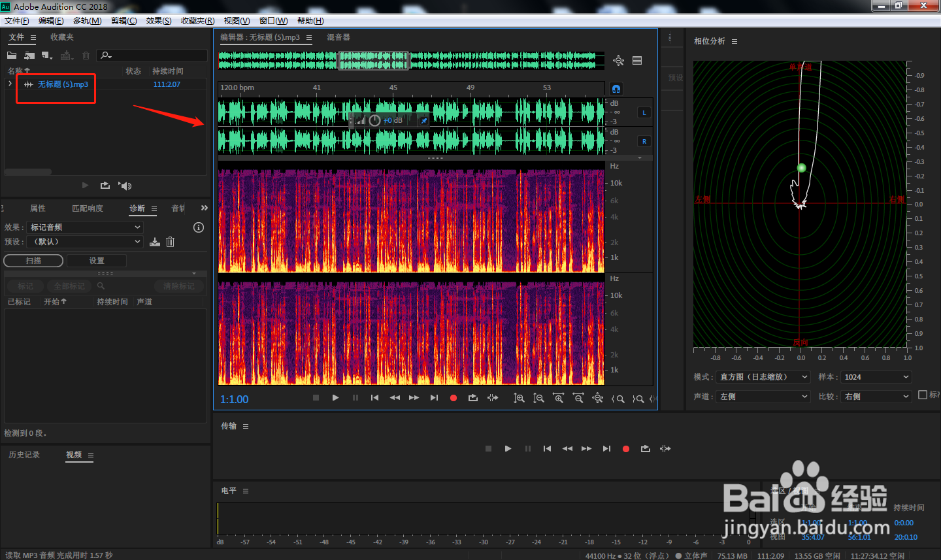Click Fast Forward in the editor transport
The width and height of the screenshot is (941, 560).
pos(414,398)
